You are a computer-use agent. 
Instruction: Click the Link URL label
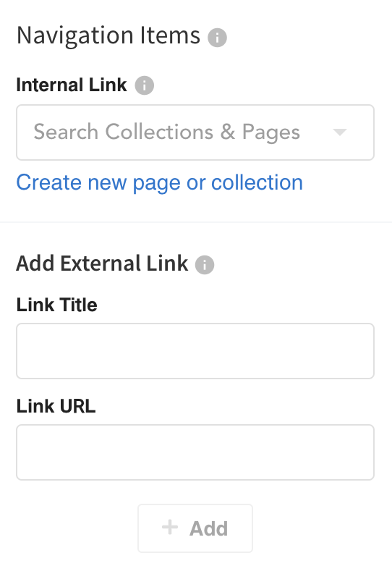click(x=56, y=406)
